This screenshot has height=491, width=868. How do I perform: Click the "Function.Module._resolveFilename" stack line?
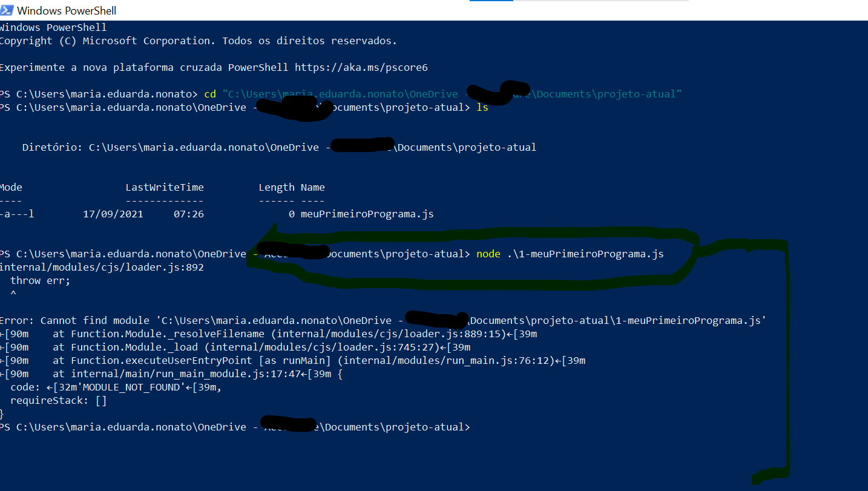268,334
